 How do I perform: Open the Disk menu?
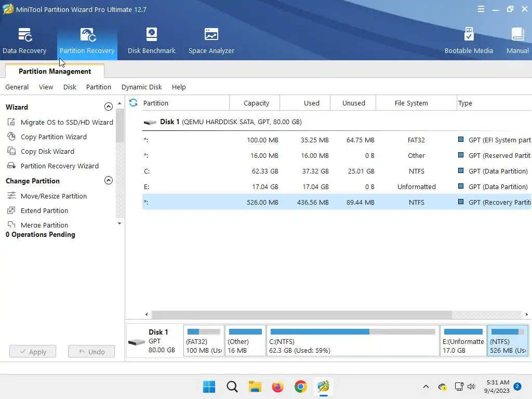pos(70,87)
